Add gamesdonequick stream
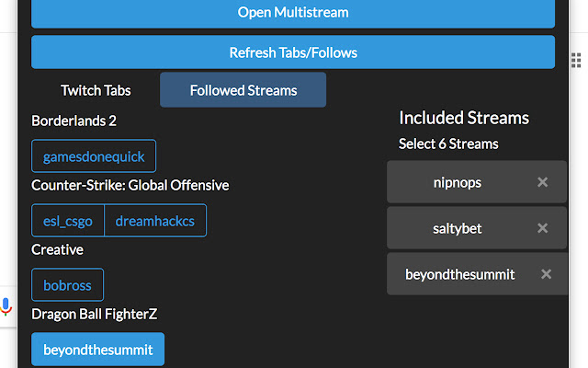Viewport: 588px width, 368px height. 94,156
